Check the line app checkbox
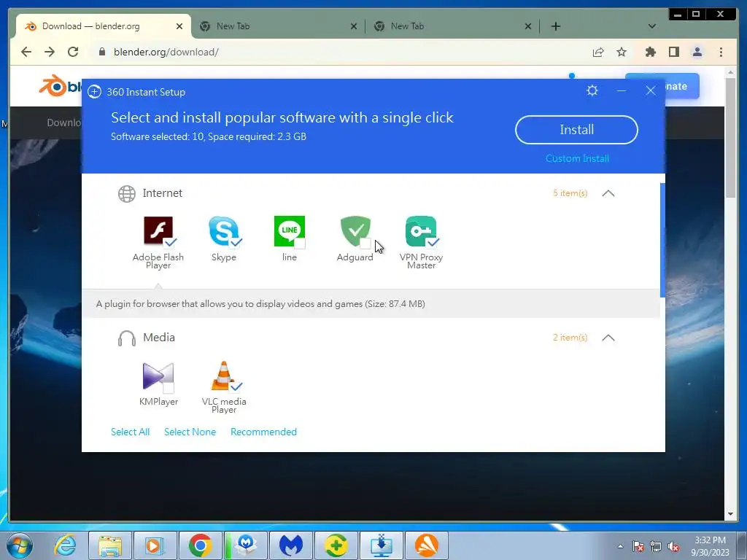 (x=300, y=244)
